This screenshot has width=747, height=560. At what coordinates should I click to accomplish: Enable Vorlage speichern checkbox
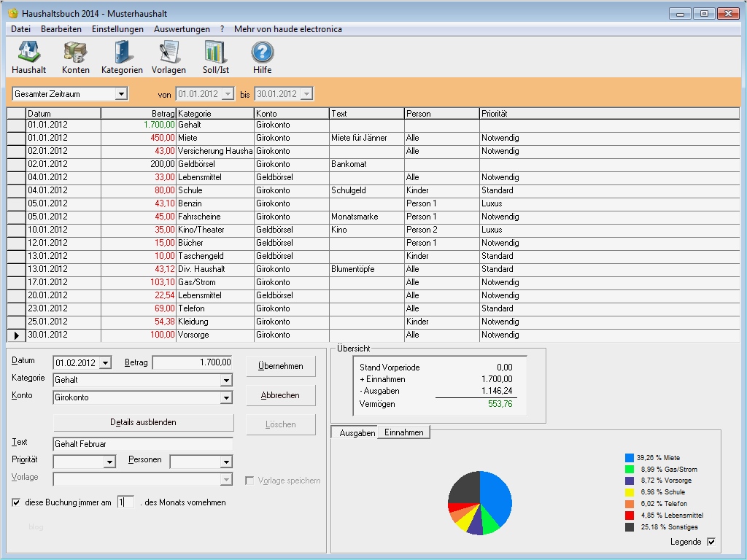coord(250,480)
